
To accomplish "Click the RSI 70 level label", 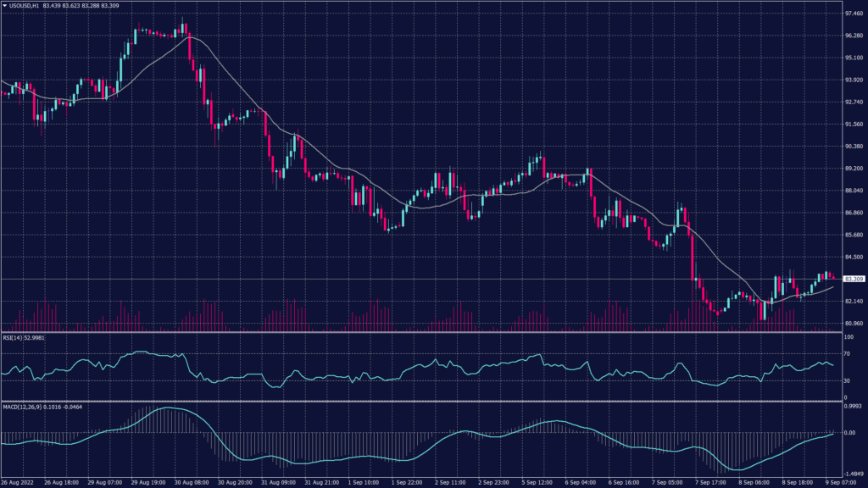I will pyautogui.click(x=846, y=353).
